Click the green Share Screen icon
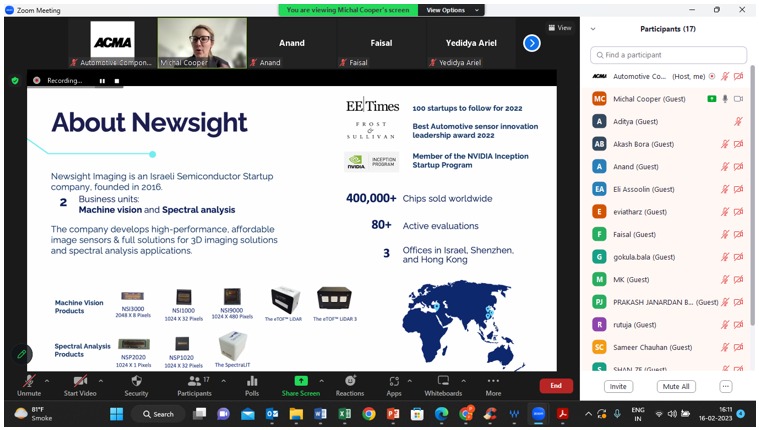 pyautogui.click(x=300, y=381)
